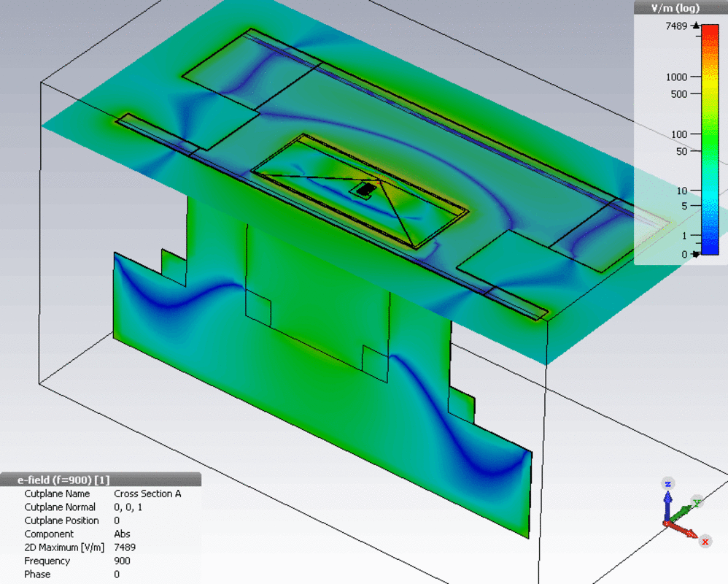Click the Cutplane Position label
This screenshot has height=584, width=728.
click(62, 520)
